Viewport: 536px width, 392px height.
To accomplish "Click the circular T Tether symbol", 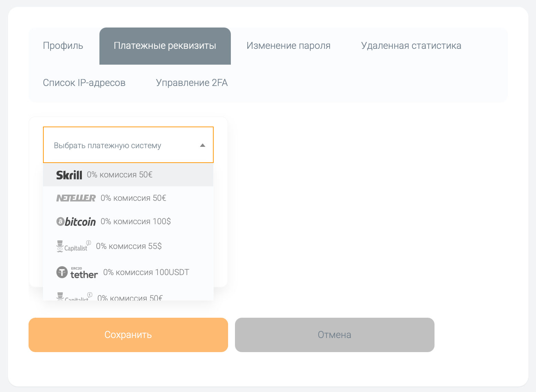I will coord(62,272).
